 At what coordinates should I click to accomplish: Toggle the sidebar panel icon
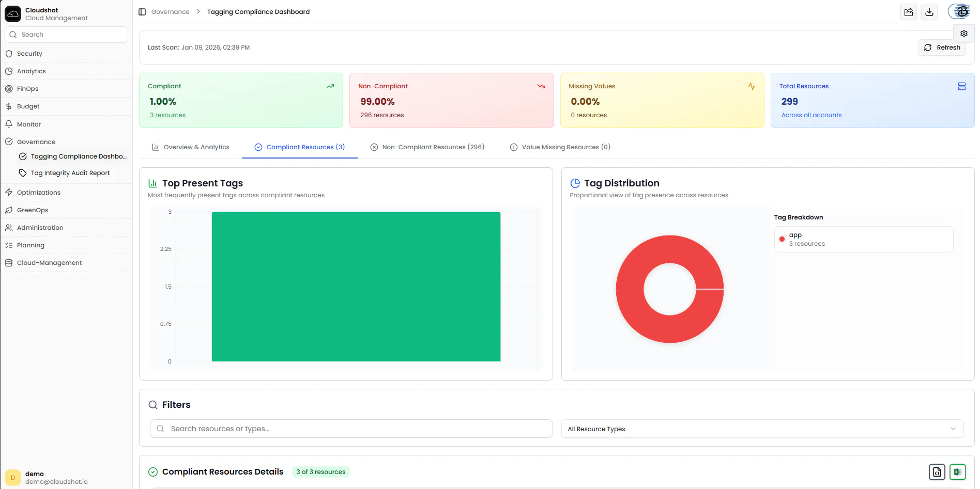click(142, 12)
